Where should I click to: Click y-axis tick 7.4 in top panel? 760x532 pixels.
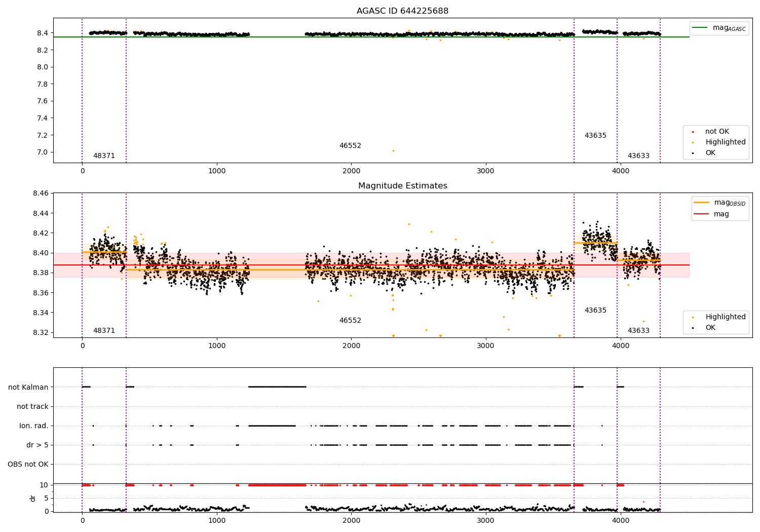tap(43, 118)
